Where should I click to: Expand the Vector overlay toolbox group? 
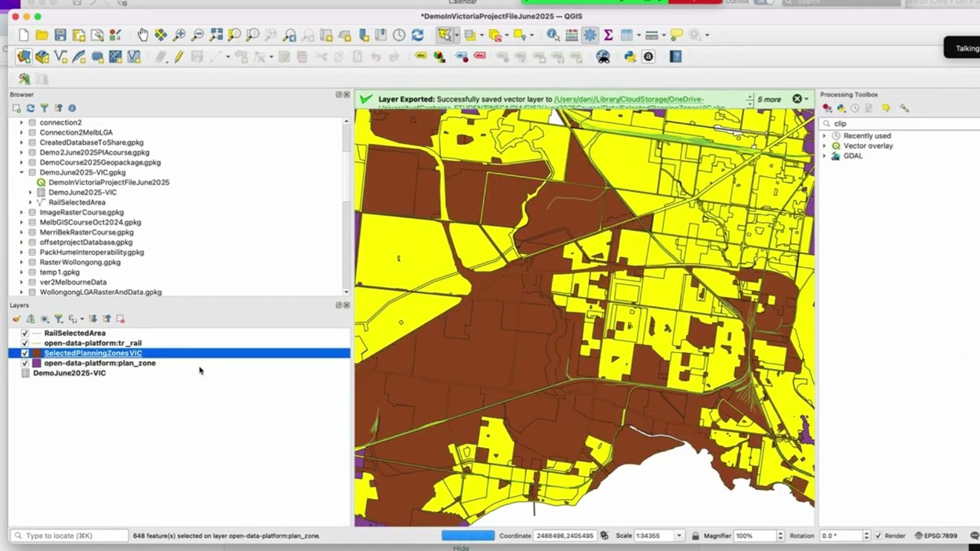825,146
